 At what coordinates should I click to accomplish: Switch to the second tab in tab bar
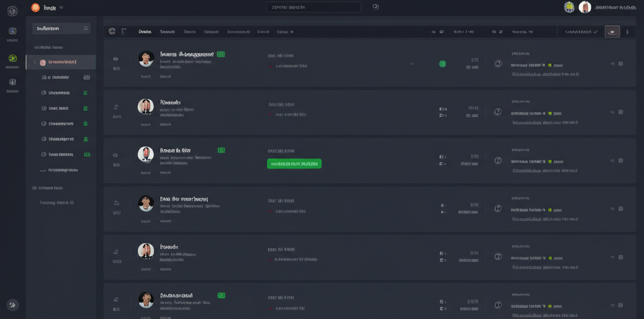coord(167,31)
